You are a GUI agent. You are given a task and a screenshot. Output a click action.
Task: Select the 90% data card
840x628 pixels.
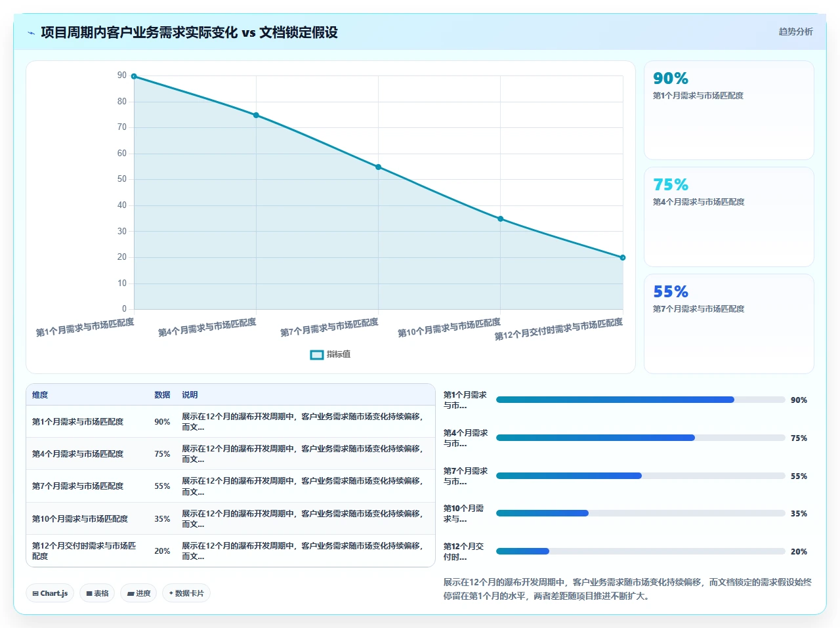click(x=728, y=110)
